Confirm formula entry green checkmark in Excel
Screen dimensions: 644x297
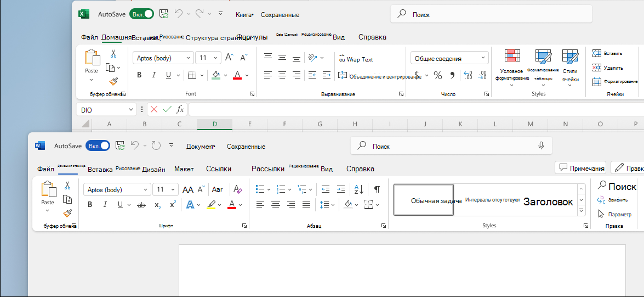(x=167, y=109)
